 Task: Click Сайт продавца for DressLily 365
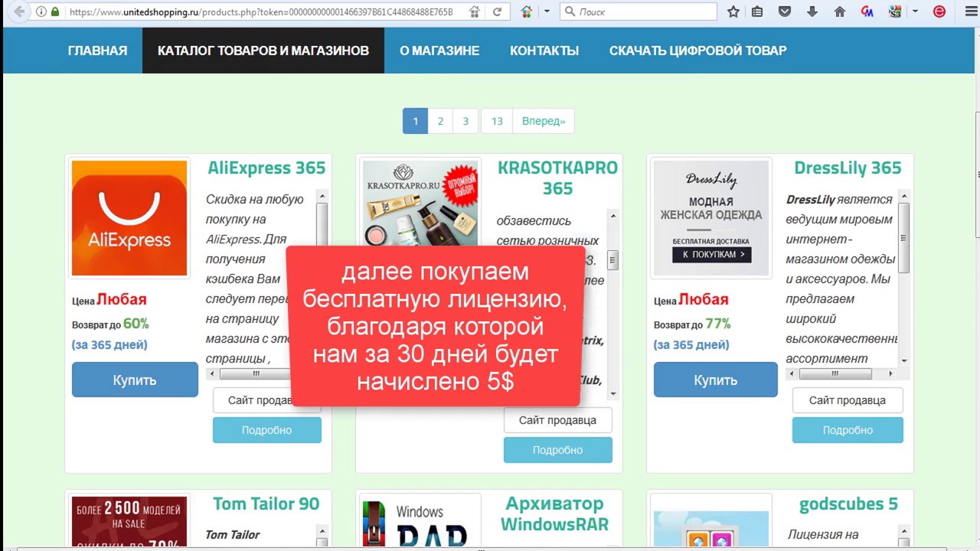[848, 400]
